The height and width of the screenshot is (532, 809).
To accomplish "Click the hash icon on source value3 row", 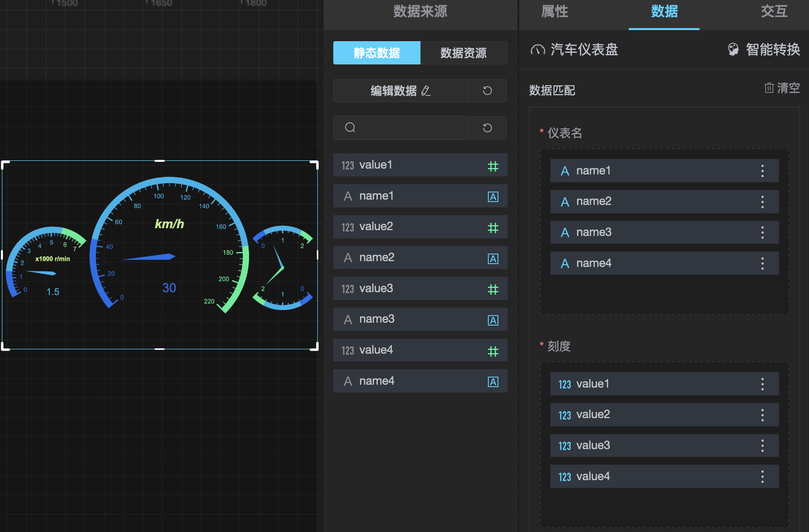I will tap(493, 289).
